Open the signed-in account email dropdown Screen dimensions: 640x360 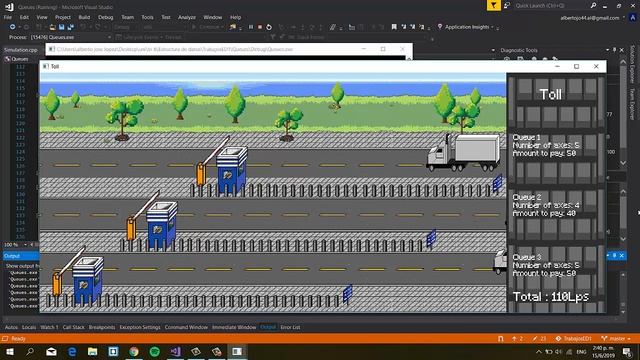593,18
